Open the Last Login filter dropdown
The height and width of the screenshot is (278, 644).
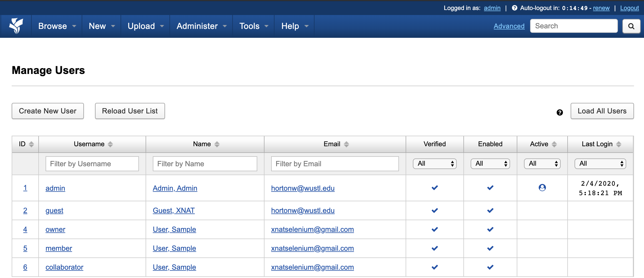pyautogui.click(x=600, y=164)
